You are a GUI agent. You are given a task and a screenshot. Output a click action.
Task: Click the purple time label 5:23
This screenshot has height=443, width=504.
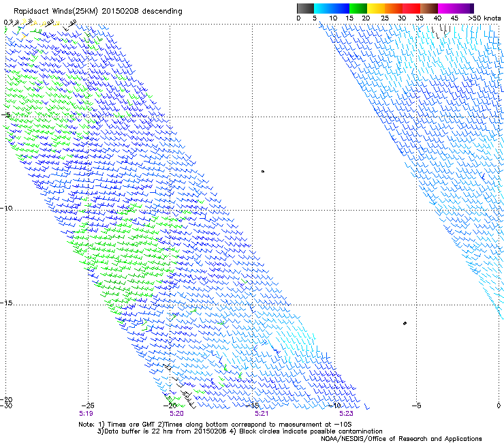tap(346, 414)
